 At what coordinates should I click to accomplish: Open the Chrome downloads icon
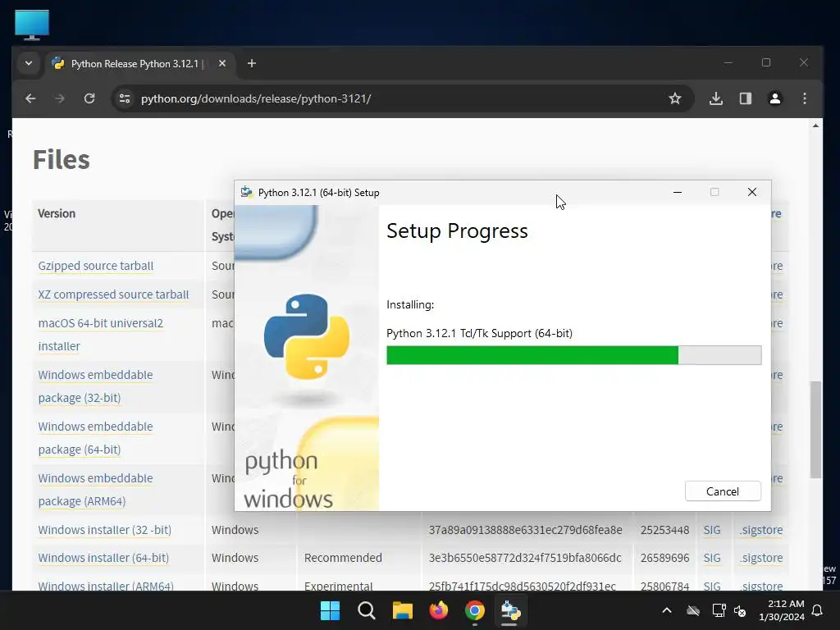715,98
